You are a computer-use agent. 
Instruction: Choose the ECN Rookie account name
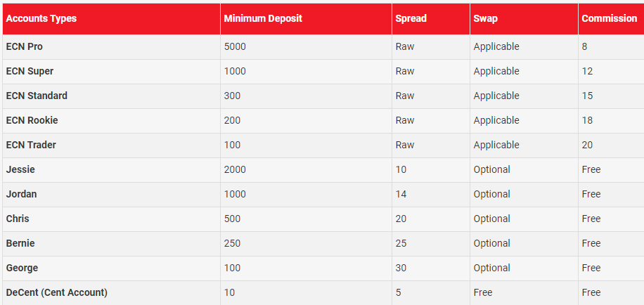(x=32, y=120)
